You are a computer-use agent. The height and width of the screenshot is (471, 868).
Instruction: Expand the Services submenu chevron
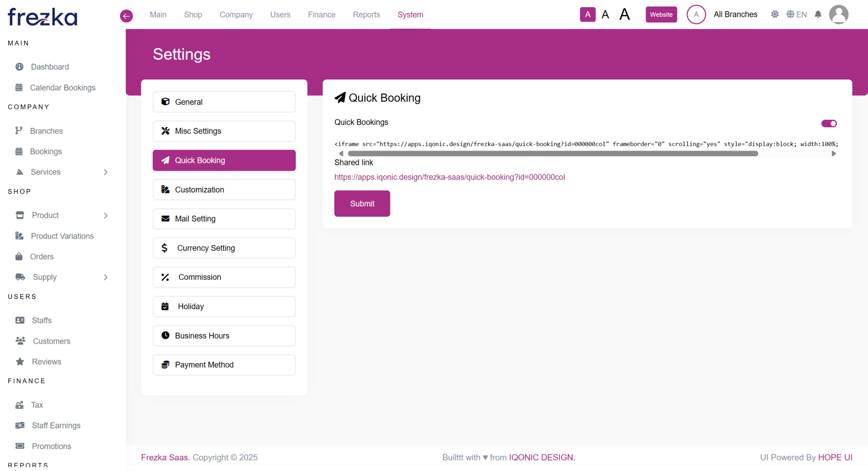pos(106,172)
